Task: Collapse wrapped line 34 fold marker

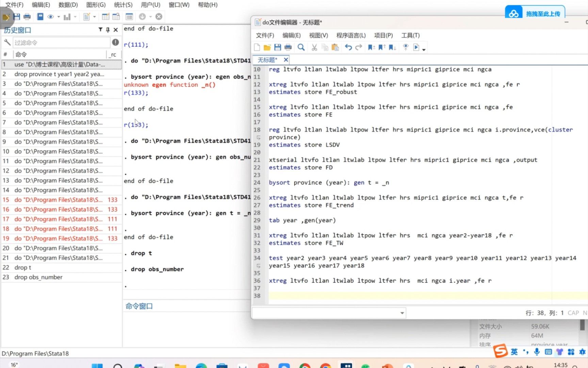Action: coord(259,265)
